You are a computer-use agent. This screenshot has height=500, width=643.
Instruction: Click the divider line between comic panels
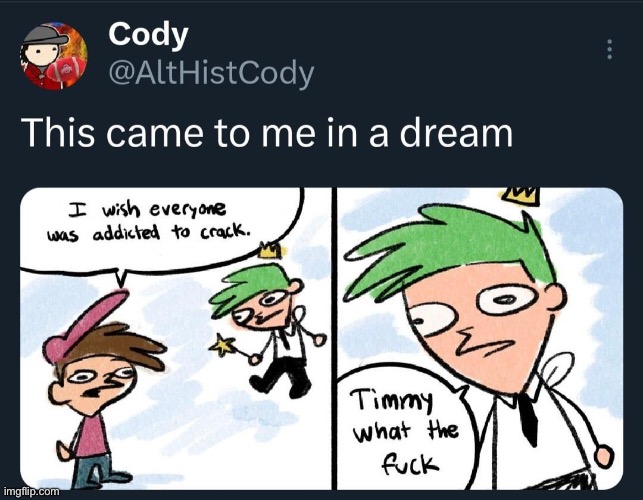coord(334,338)
